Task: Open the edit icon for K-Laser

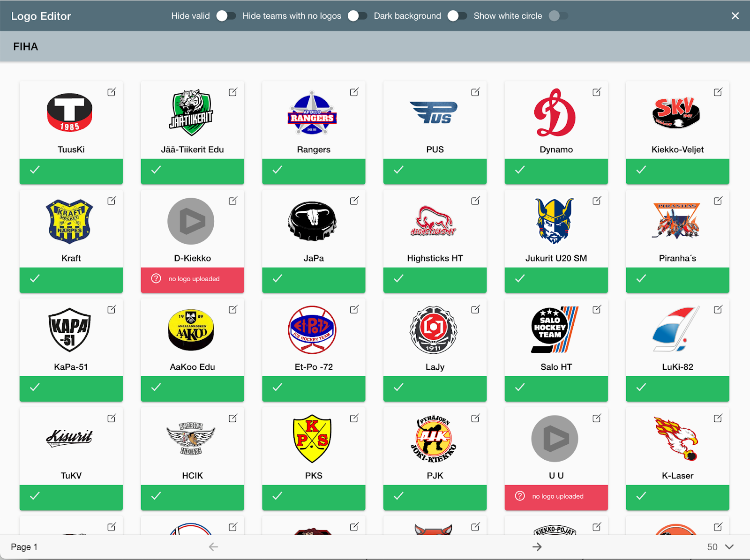Action: coord(718,418)
